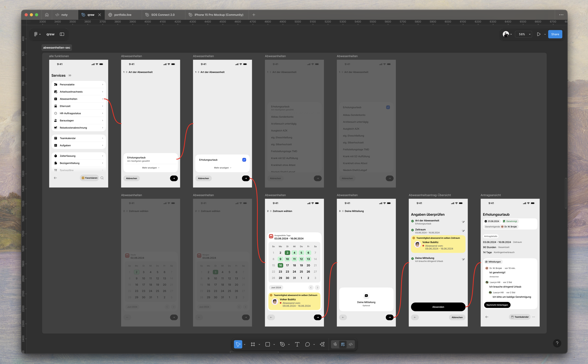
Task: Click the Present play button
Action: (539, 34)
